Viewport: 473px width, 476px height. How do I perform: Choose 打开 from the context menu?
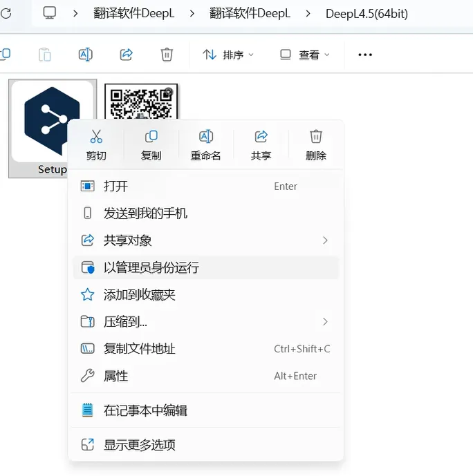tap(206, 186)
